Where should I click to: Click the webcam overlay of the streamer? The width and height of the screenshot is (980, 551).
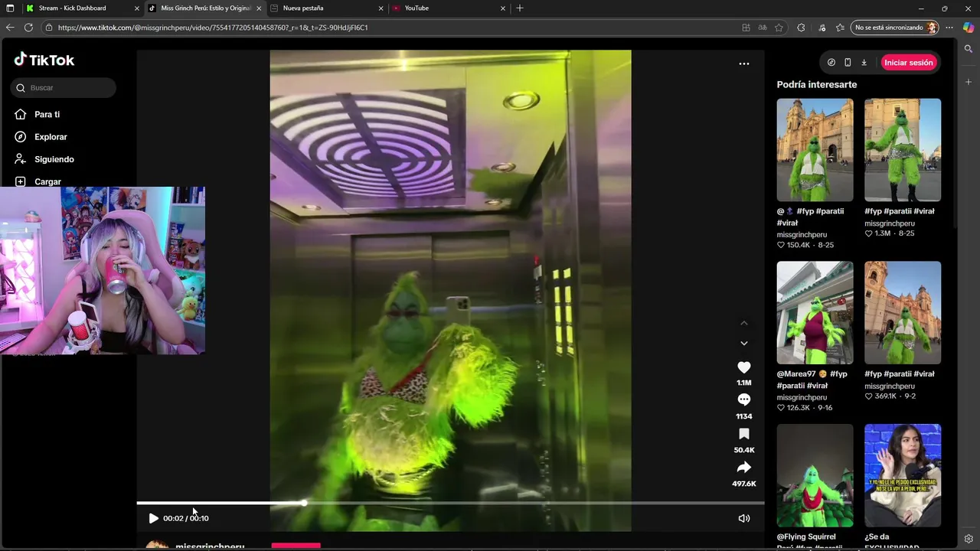103,270
